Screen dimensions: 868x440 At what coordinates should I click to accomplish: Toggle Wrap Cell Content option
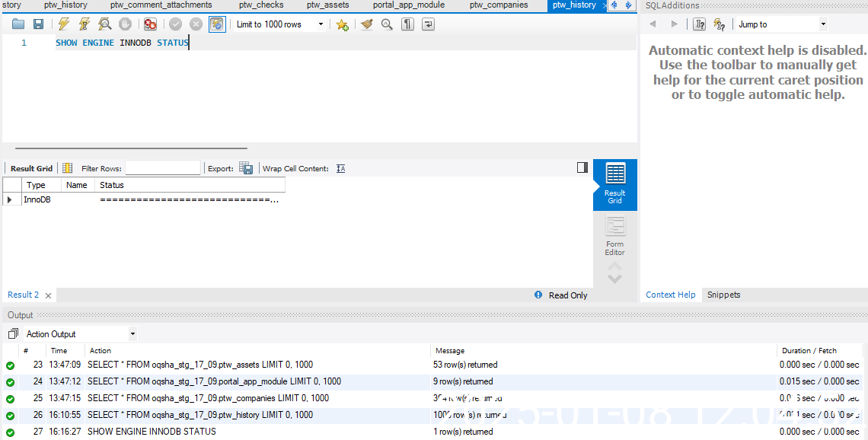point(340,168)
